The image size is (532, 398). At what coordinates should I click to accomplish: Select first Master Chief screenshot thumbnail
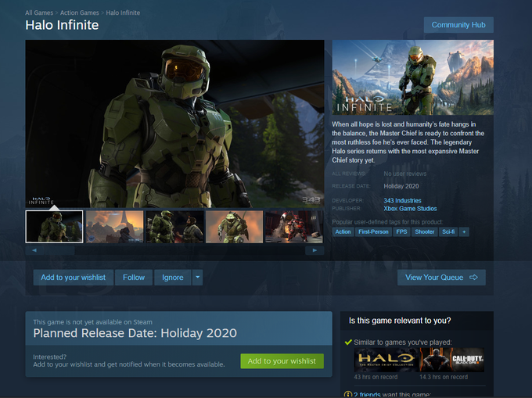point(54,227)
